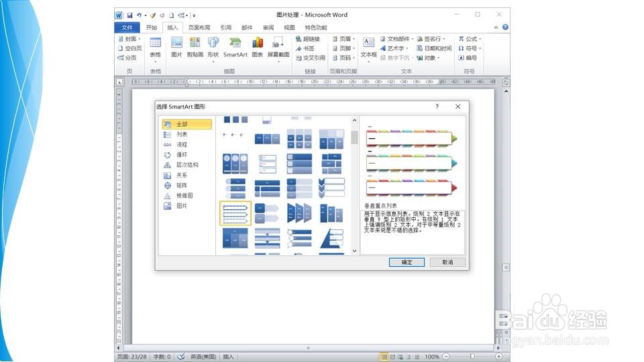This screenshot has width=644, height=362.
Task: Switch to the 特色功能 tab
Action: click(x=316, y=27)
